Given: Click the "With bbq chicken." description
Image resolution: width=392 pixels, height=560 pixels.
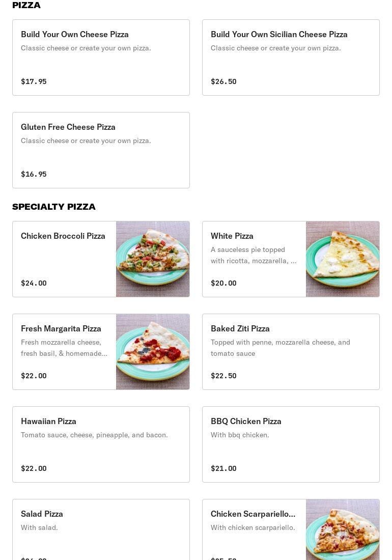Looking at the screenshot, I should click(240, 435).
